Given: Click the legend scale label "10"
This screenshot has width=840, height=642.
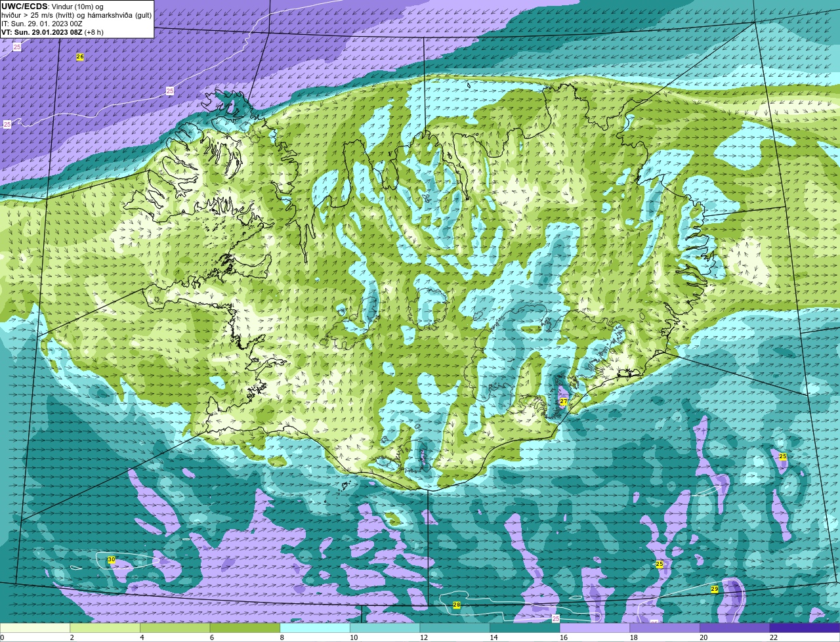Looking at the screenshot, I should click(x=354, y=637).
